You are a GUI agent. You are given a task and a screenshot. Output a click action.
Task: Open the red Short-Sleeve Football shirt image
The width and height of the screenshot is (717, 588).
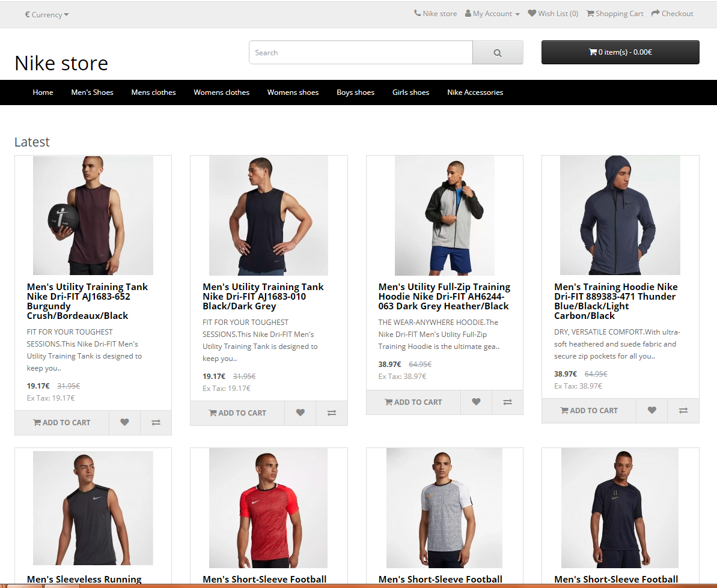point(269,508)
